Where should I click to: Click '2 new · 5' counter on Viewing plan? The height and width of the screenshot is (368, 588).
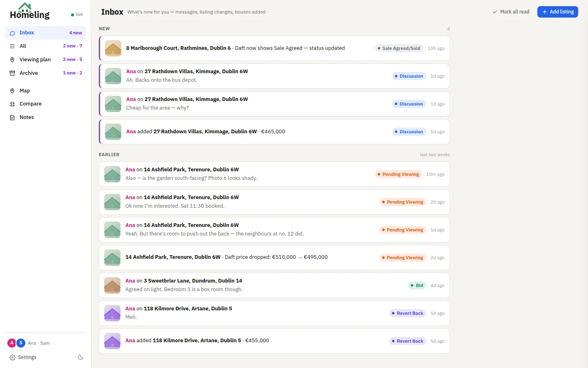click(x=73, y=60)
